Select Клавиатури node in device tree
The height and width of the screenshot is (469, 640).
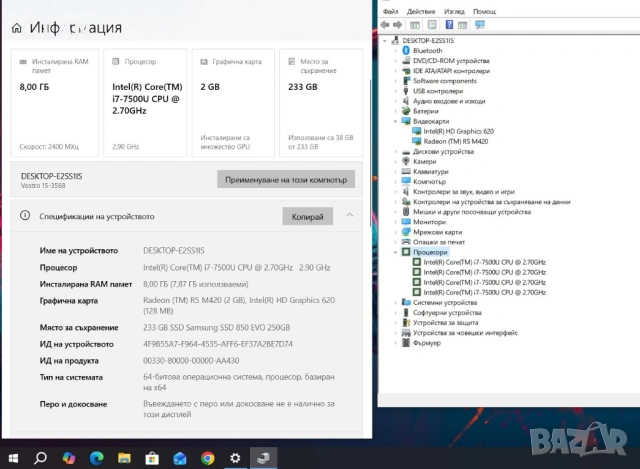[431, 172]
